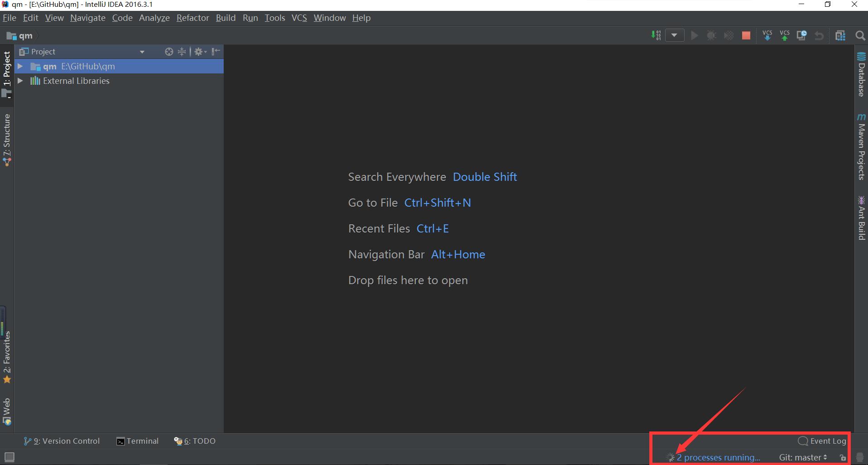Viewport: 868px width, 465px height.
Task: Open the 6: TODO tool window
Action: point(195,441)
